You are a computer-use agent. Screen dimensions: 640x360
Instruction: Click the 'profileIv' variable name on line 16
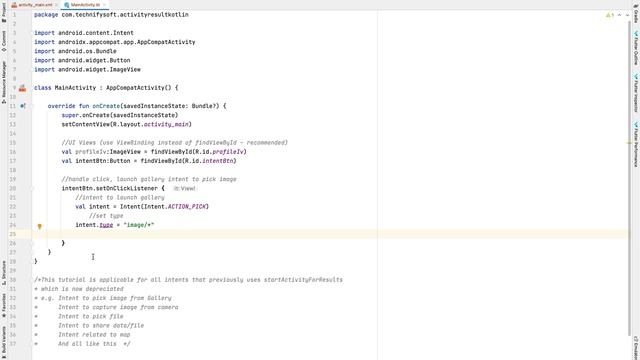tap(91, 152)
